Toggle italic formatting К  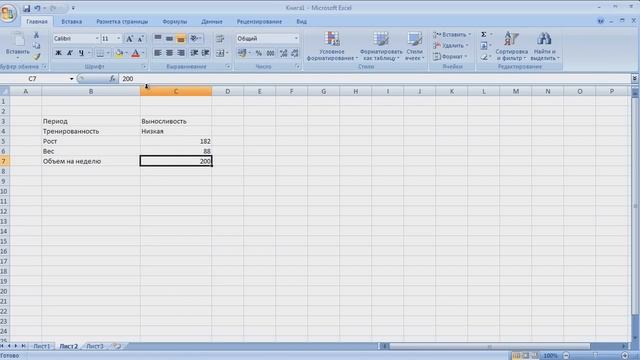[70, 53]
